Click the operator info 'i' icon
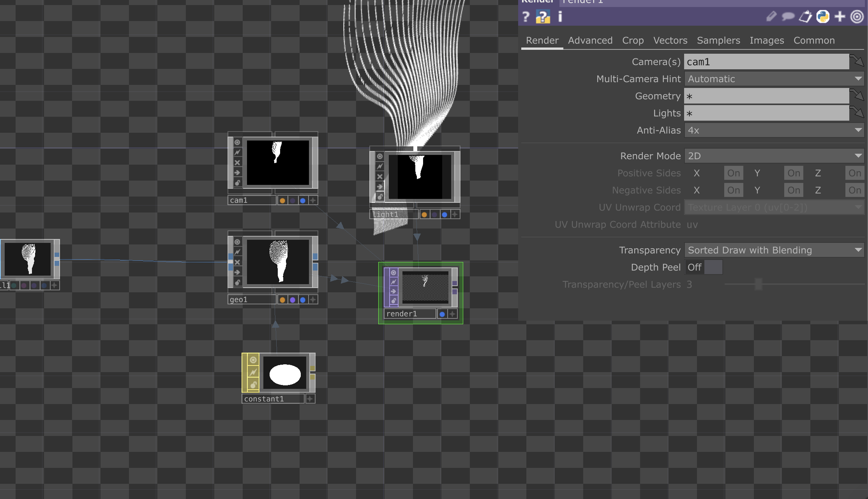This screenshot has height=499, width=868. pyautogui.click(x=560, y=17)
